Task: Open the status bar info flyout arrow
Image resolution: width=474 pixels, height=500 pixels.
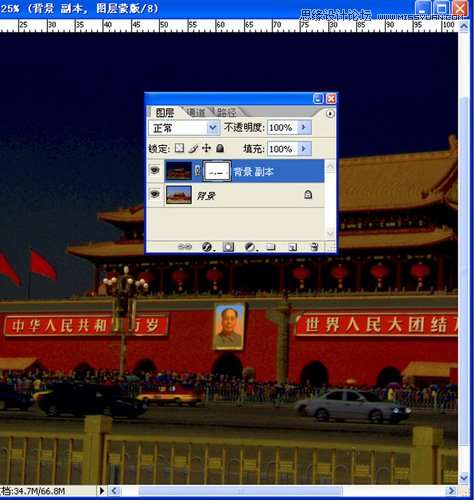Action: 102,491
